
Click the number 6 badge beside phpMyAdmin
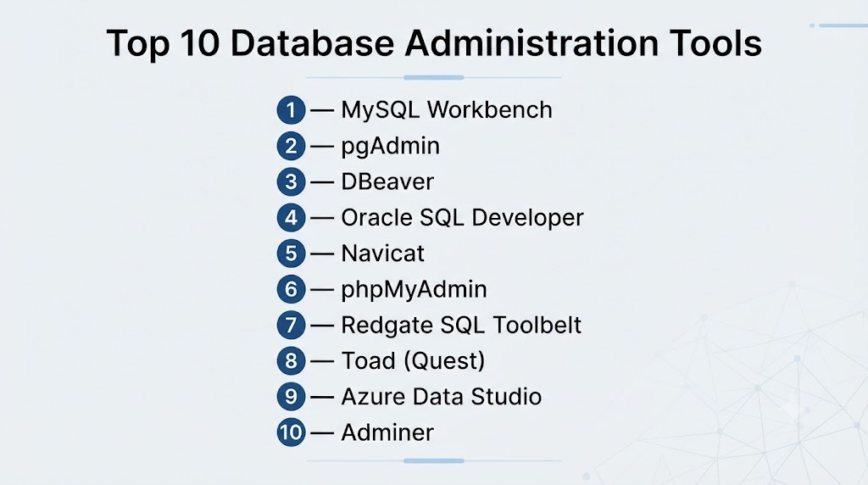pyautogui.click(x=292, y=289)
